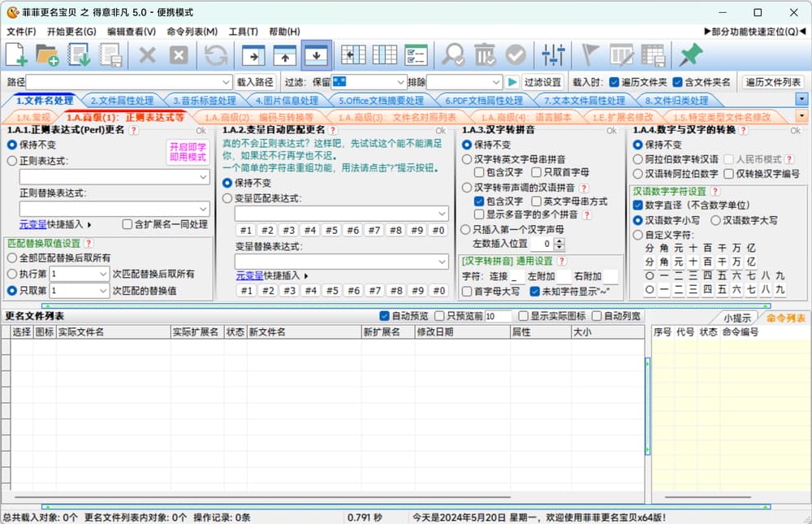Click the 载入路径 button
This screenshot has width=812, height=524.
(255, 82)
